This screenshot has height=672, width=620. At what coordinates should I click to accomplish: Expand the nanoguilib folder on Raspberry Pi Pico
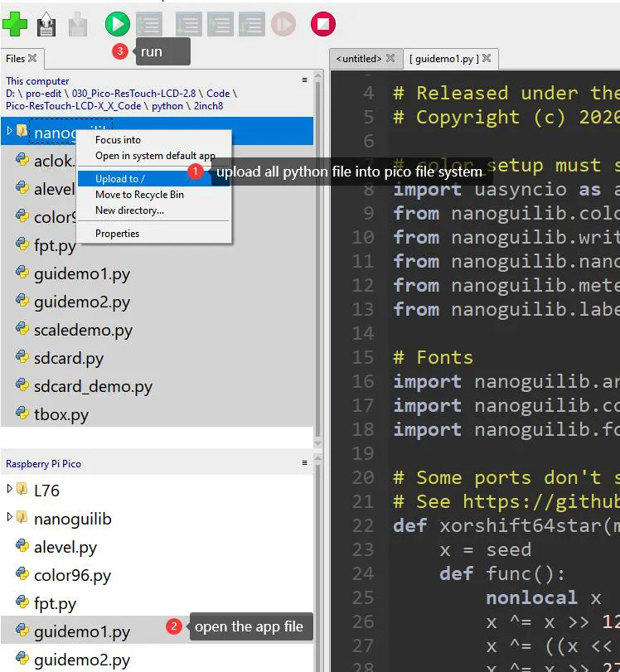tap(9, 517)
